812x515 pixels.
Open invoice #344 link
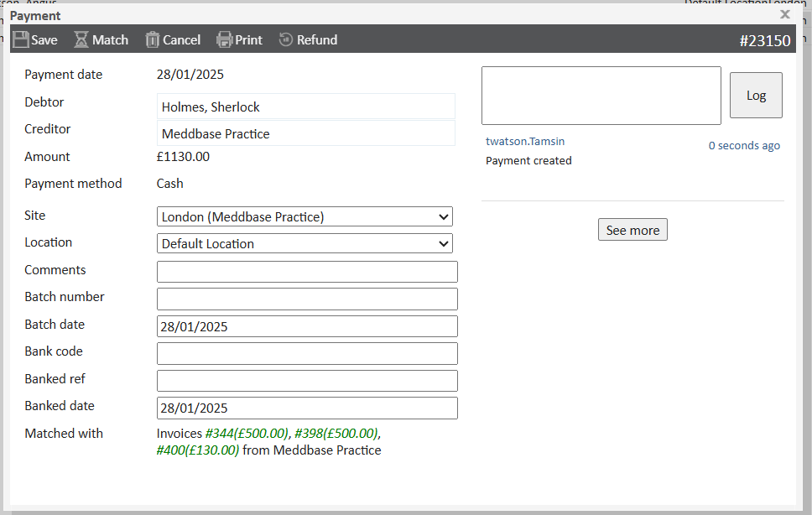point(247,434)
